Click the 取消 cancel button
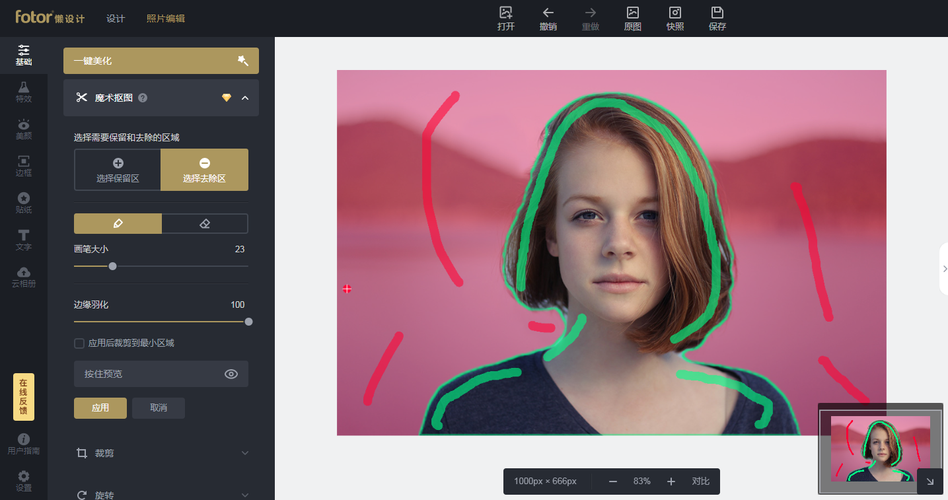Viewport: 948px width, 500px height. point(158,408)
